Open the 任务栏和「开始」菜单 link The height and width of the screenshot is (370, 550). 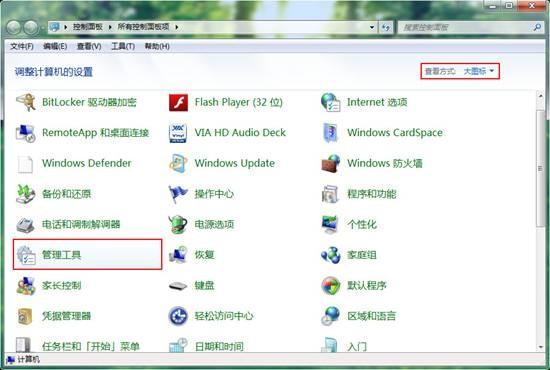point(91,347)
